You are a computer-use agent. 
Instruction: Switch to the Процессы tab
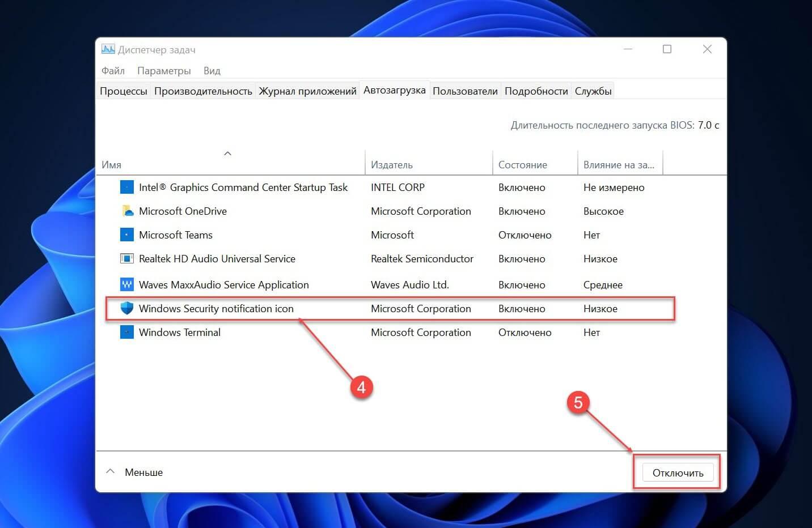coord(124,91)
